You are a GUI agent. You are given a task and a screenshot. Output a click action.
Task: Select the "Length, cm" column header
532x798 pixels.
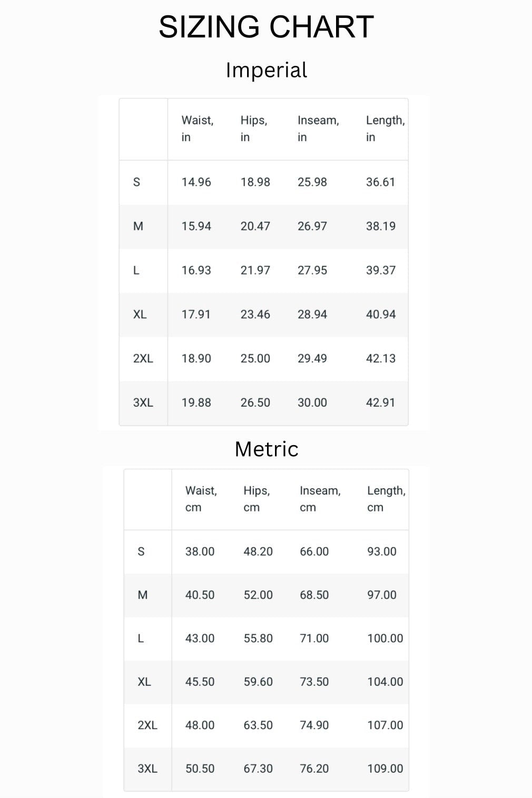pos(386,499)
